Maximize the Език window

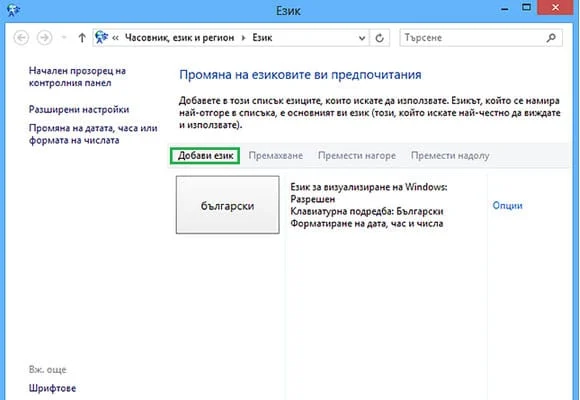527,7
